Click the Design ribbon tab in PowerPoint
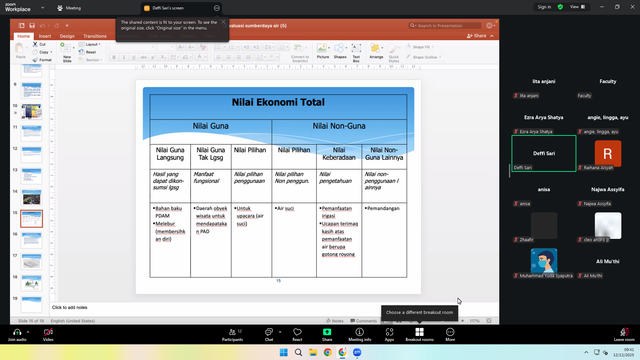 [67, 36]
